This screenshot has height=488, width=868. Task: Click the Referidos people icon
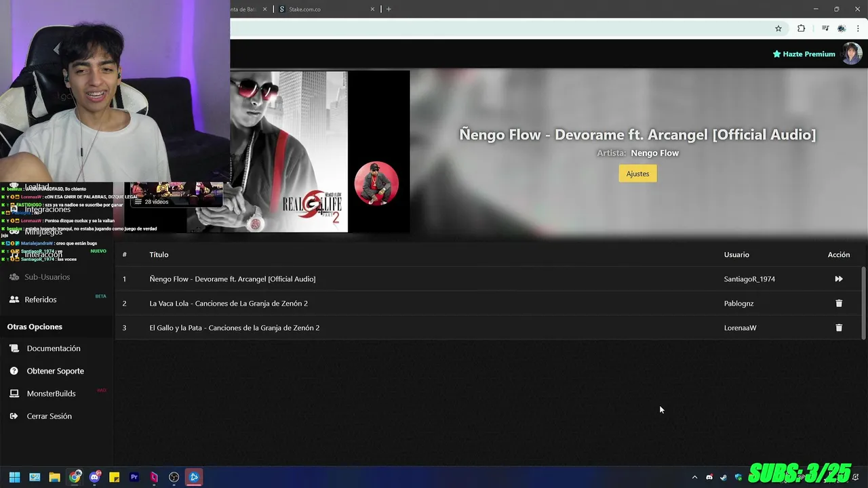(14, 299)
